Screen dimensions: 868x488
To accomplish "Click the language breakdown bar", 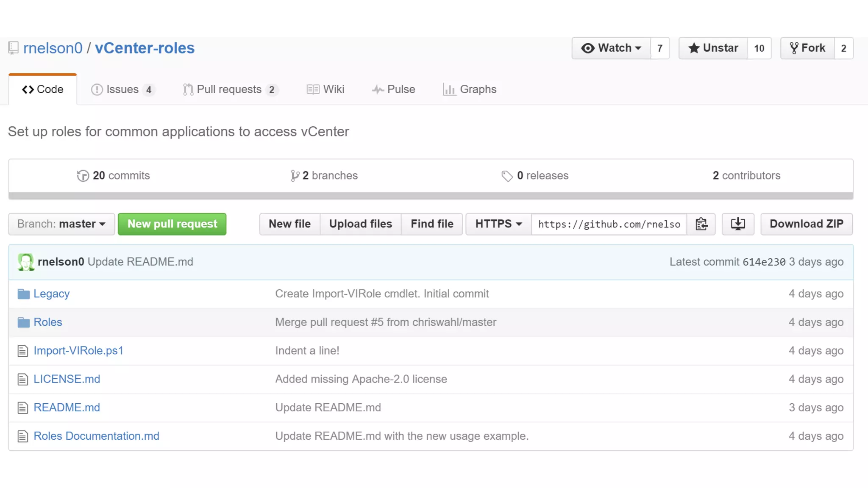I will (431, 196).
